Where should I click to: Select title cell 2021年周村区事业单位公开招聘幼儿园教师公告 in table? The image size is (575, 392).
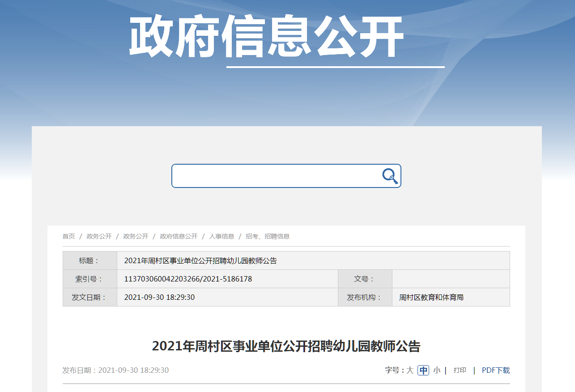click(x=313, y=260)
